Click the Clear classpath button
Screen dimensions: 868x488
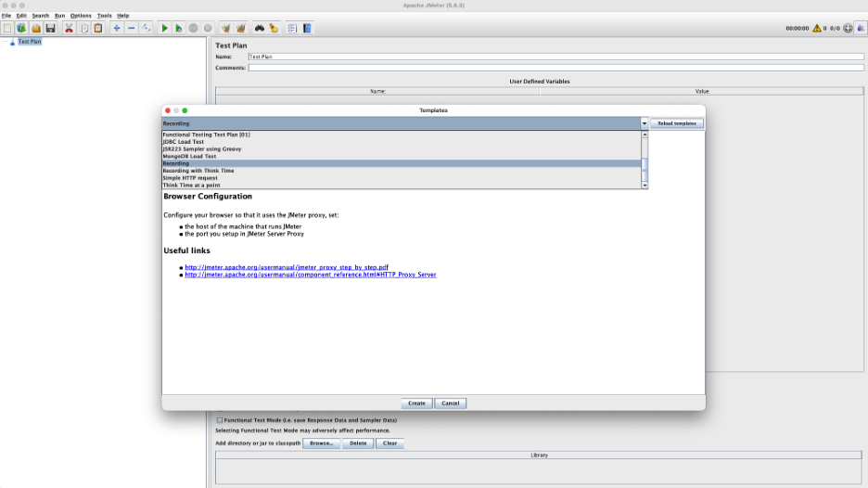[389, 443]
